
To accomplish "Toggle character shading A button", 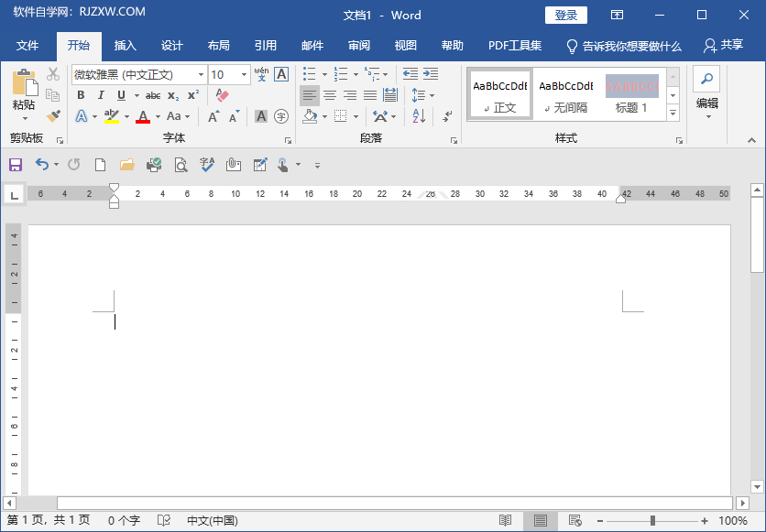I will (x=261, y=116).
